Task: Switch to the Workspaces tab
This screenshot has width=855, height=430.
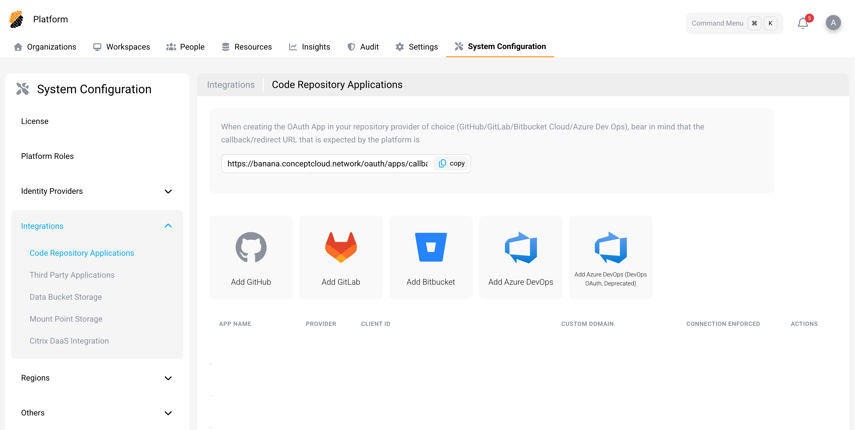Action: point(121,47)
